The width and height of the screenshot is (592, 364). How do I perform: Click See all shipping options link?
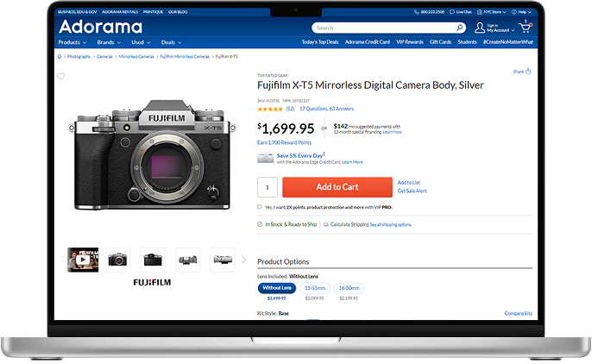(390, 225)
